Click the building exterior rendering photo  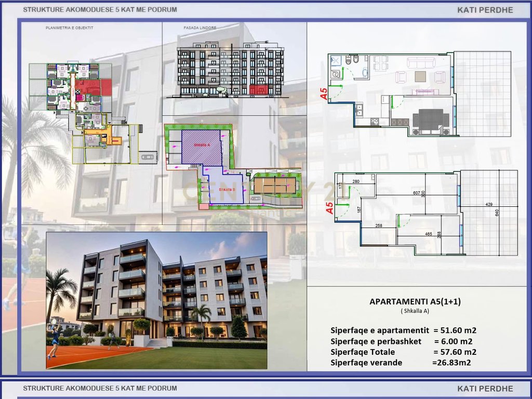click(156, 300)
